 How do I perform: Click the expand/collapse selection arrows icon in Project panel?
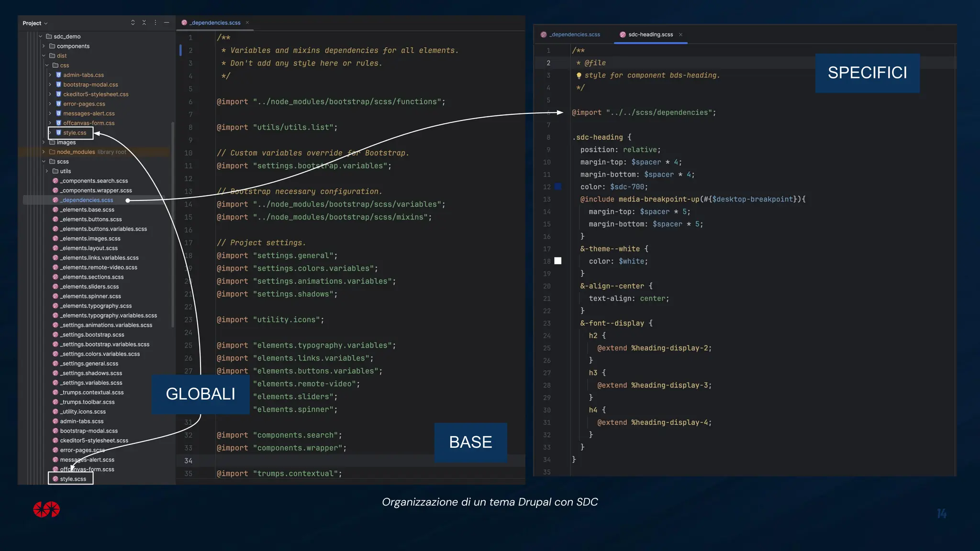pyautogui.click(x=133, y=22)
